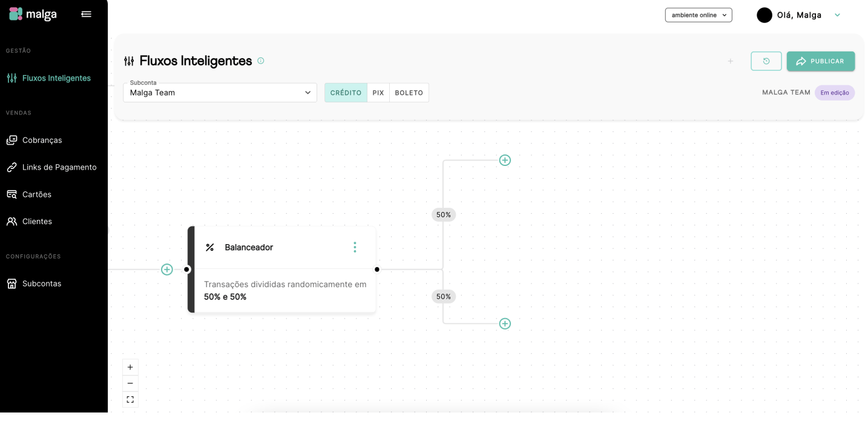Select the Balanceador node title
868x424 pixels.
[x=249, y=247]
